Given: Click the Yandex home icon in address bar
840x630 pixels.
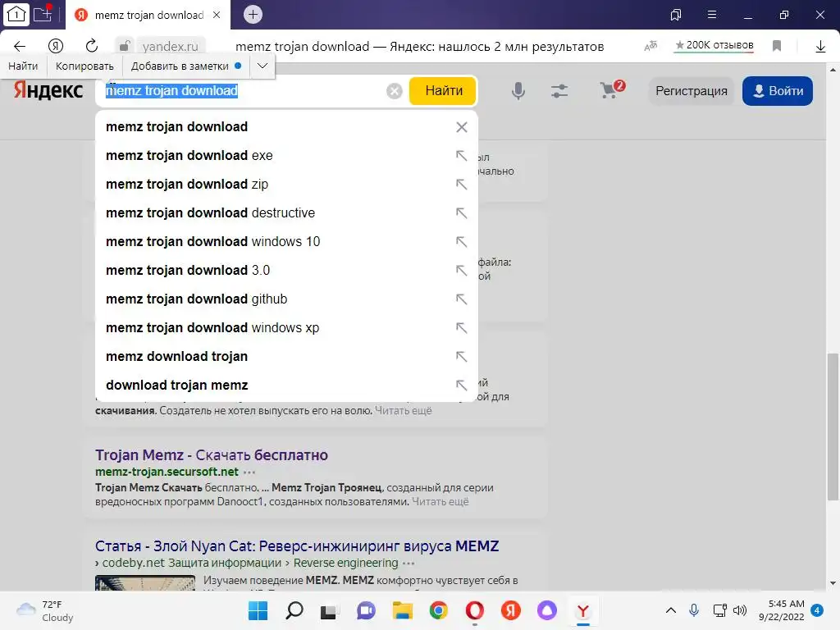Looking at the screenshot, I should click(56, 46).
